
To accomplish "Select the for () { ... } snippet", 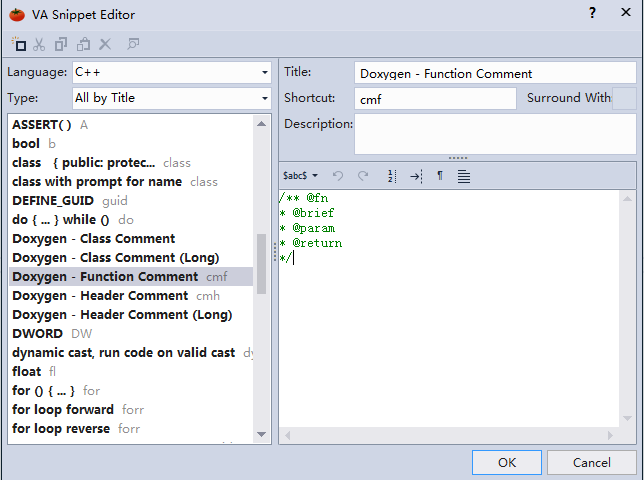I will (x=131, y=390).
